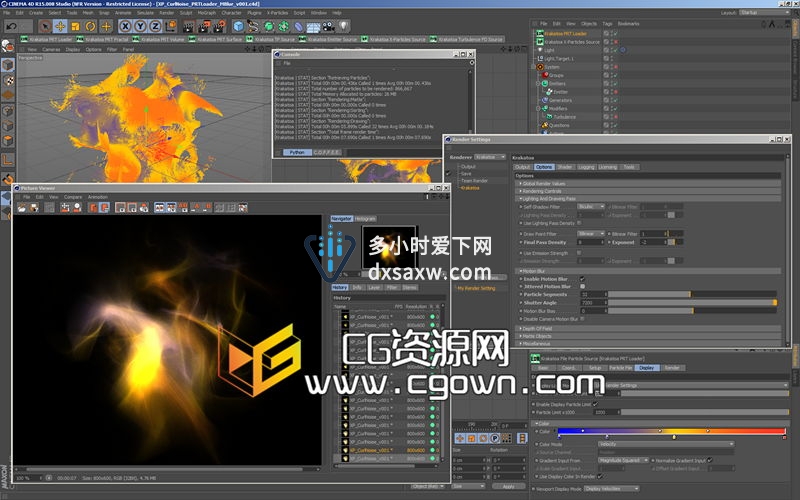800x500 pixels.
Task: Switch to Output tab in Krakatoa settings
Action: 522,167
